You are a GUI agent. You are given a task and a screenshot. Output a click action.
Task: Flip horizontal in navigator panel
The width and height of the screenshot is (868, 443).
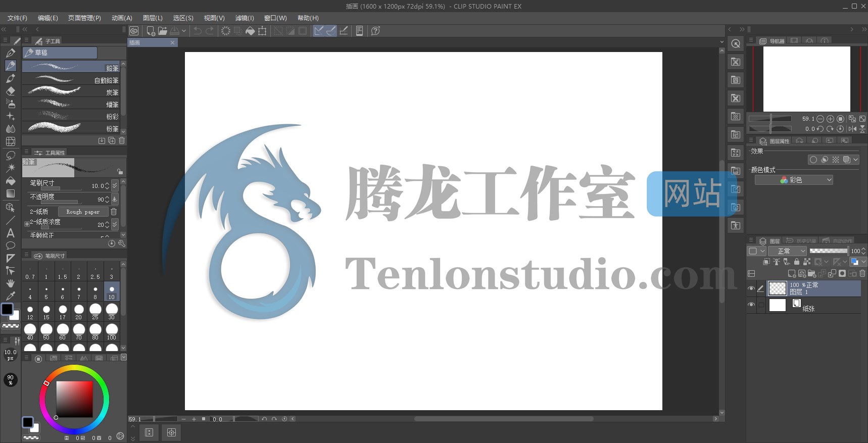pyautogui.click(x=852, y=129)
